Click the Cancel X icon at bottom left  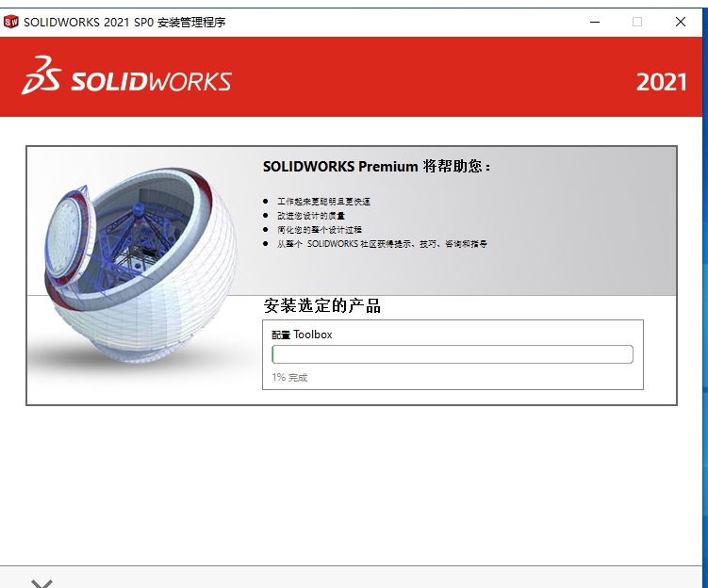pyautogui.click(x=42, y=583)
